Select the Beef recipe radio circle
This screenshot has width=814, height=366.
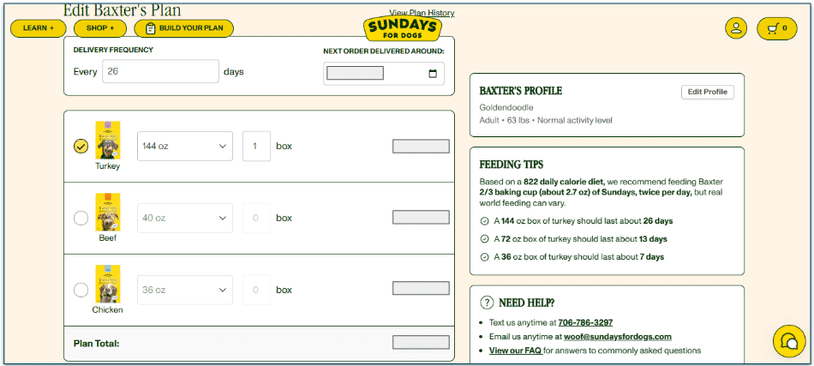80,218
